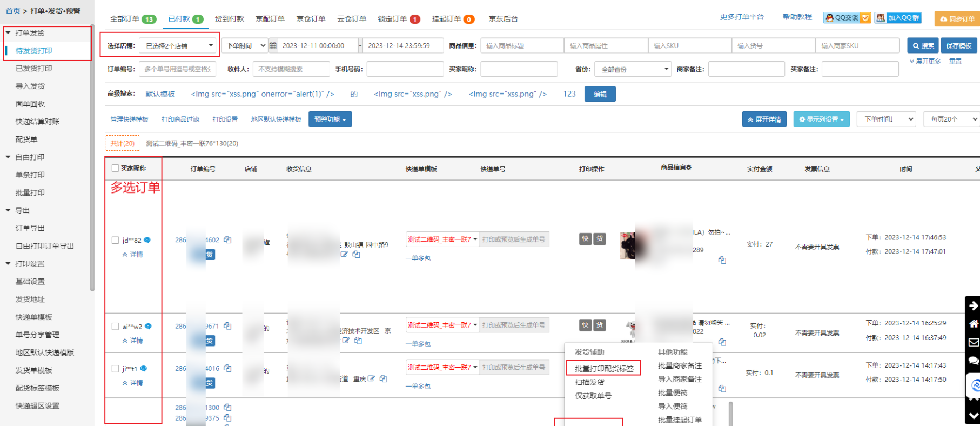Viewport: 980px width, 426px height.
Task: Click chat bubble icon beside buyer jd**82
Action: tap(147, 240)
